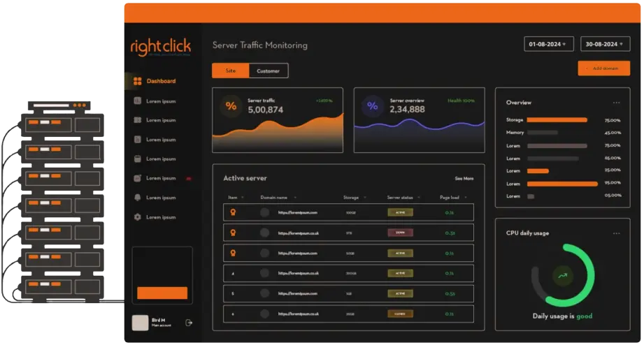Click the green trend arrow in CPU ring
The image size is (644, 345).
562,276
